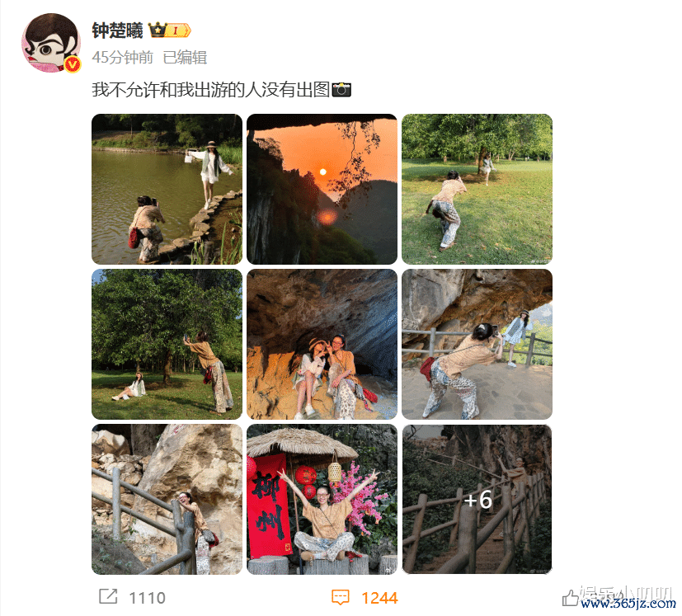Screen dimensions: 682x616
Task: Click the comment count 1244
Action: point(379,598)
